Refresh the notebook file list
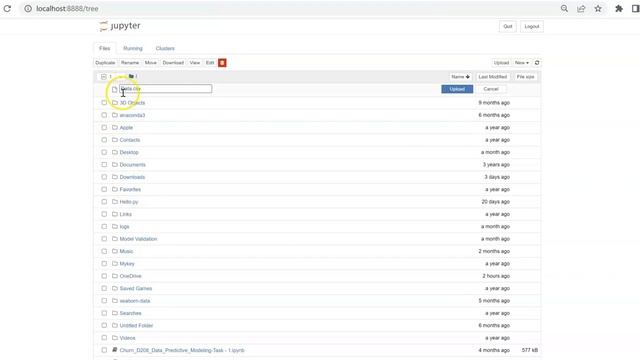Image resolution: width=640 pixels, height=360 pixels. pos(537,63)
